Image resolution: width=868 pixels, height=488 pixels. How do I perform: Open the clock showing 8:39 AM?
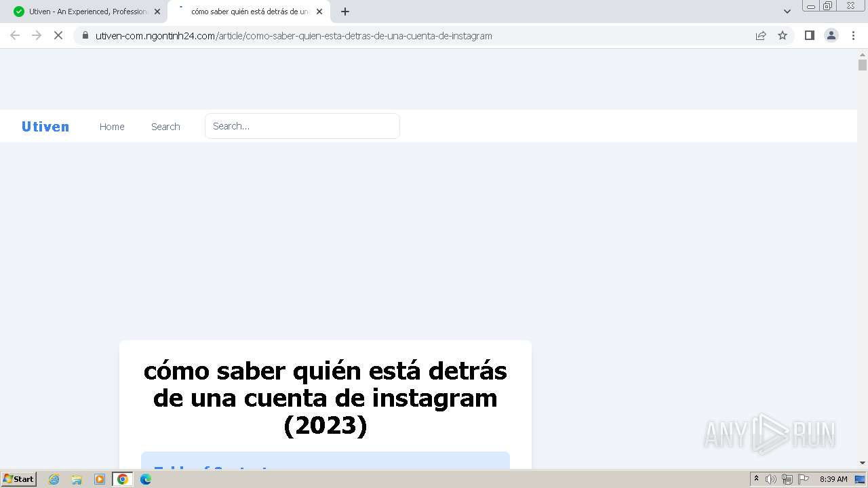[833, 479]
